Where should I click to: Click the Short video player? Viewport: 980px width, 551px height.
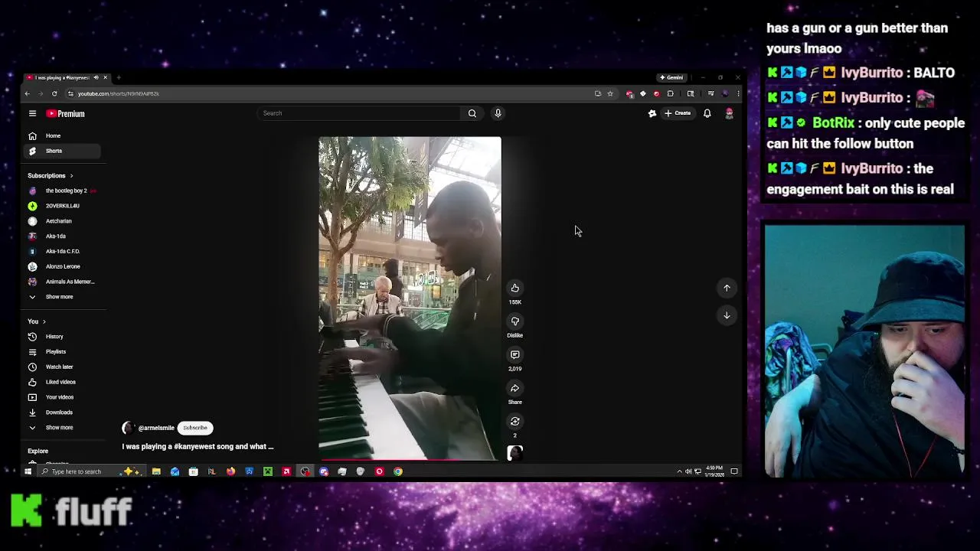[410, 298]
